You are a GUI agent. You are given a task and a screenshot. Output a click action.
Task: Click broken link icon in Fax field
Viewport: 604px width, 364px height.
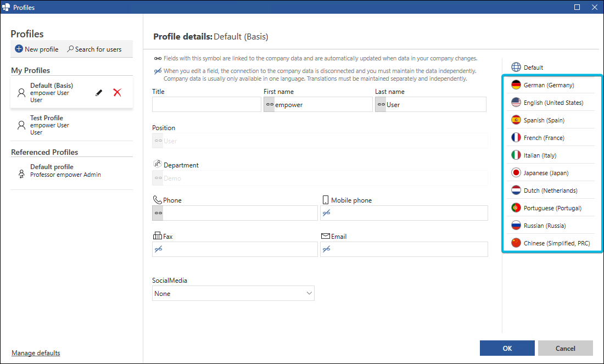pyautogui.click(x=158, y=249)
